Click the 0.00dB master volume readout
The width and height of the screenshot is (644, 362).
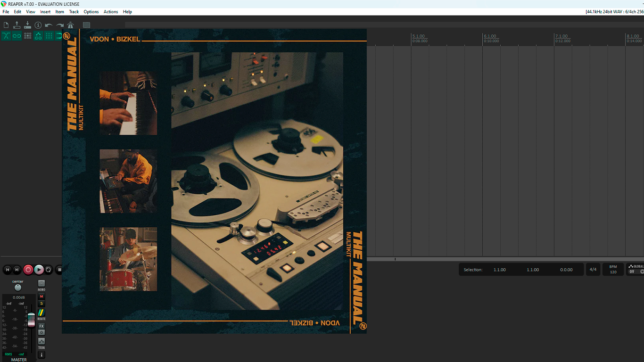19,297
